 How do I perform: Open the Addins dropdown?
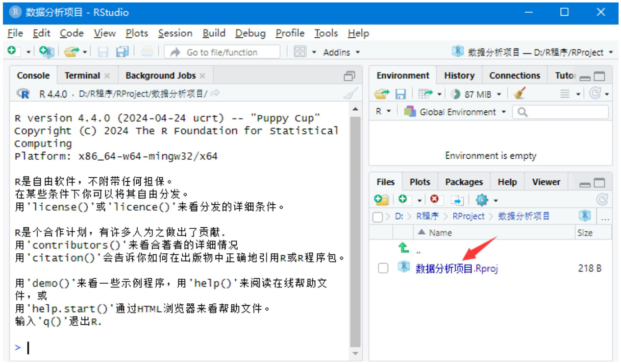[342, 52]
